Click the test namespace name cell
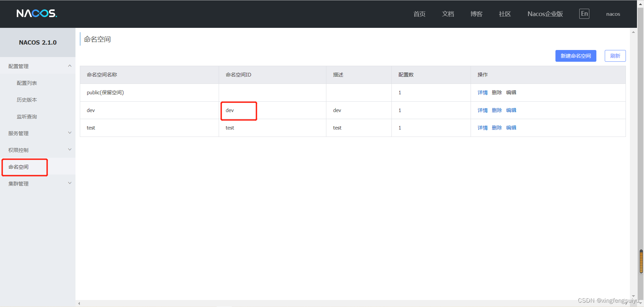The width and height of the screenshot is (644, 307). (x=149, y=128)
